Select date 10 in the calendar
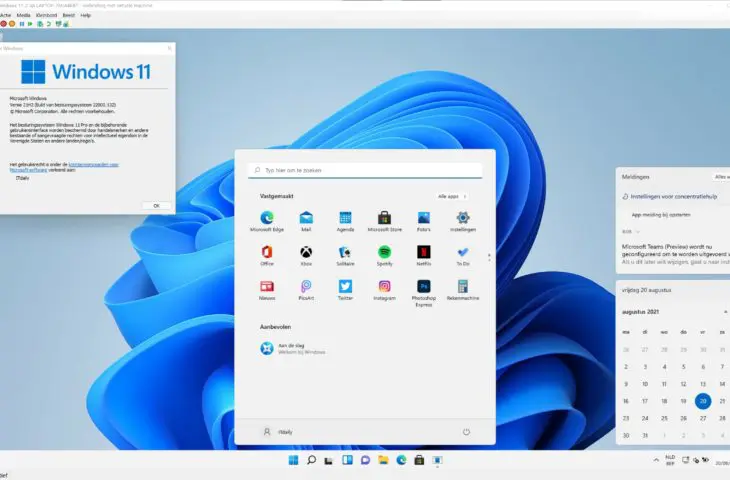 pyautogui.click(x=645, y=384)
